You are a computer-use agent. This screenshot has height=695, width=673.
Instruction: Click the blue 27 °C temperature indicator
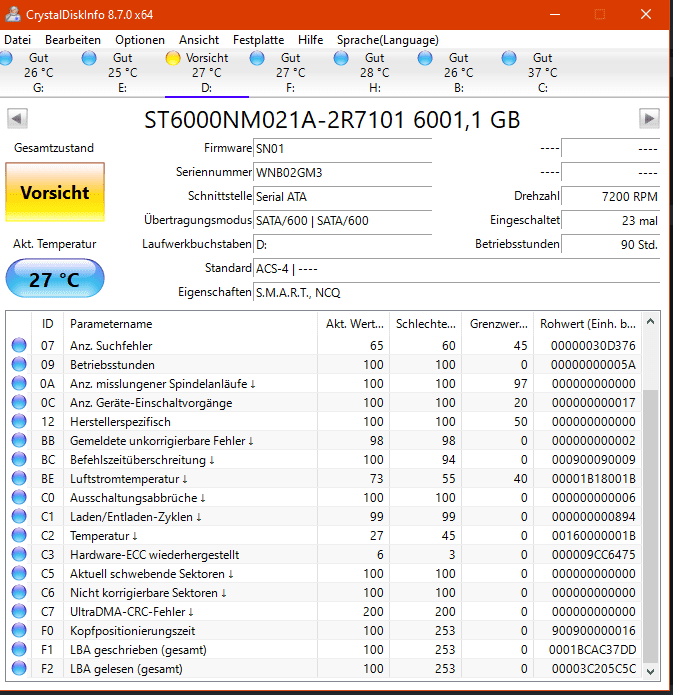point(55,278)
